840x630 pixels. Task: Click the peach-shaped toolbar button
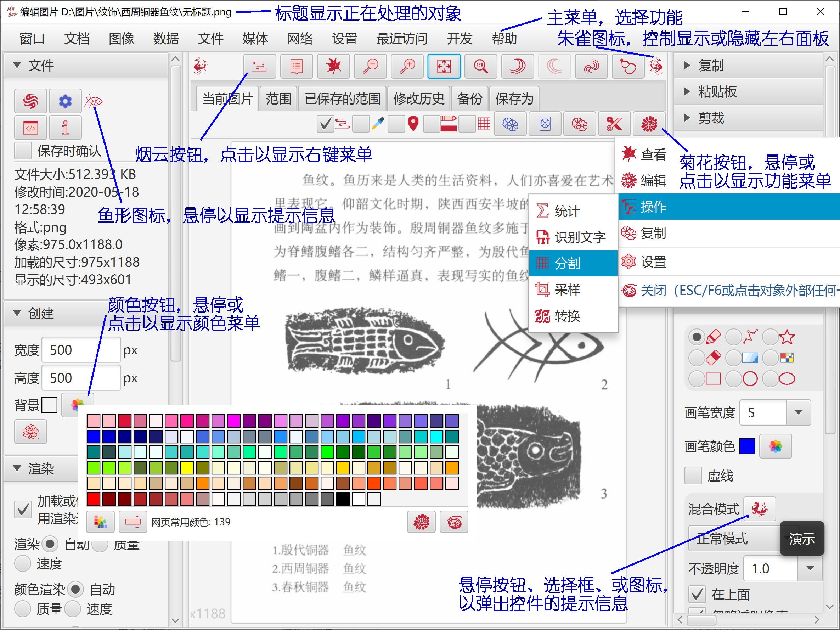[x=628, y=67]
